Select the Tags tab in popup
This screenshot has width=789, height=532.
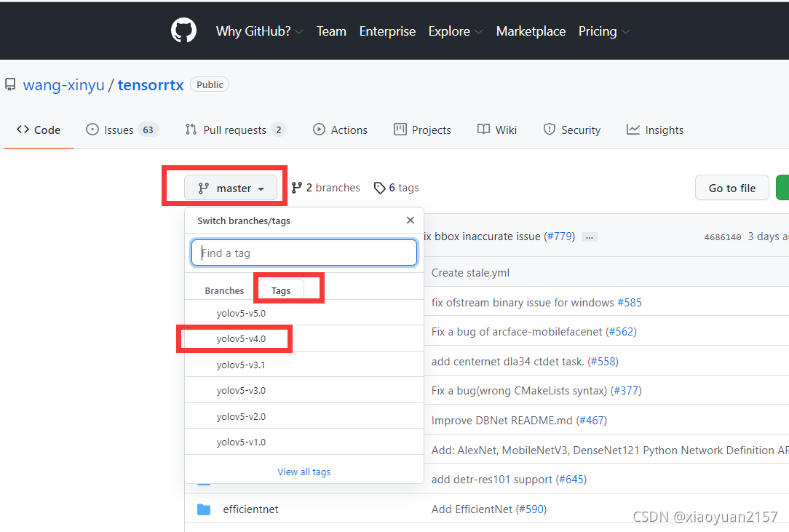pyautogui.click(x=281, y=290)
